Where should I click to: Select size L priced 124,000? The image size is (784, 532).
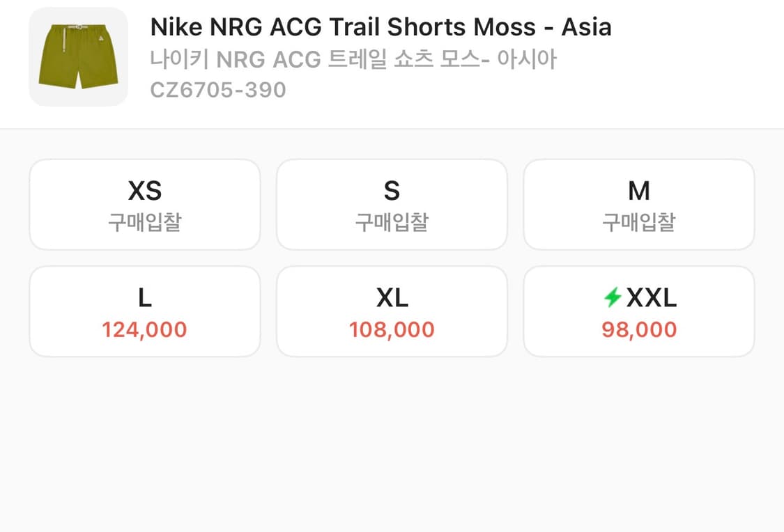click(144, 311)
